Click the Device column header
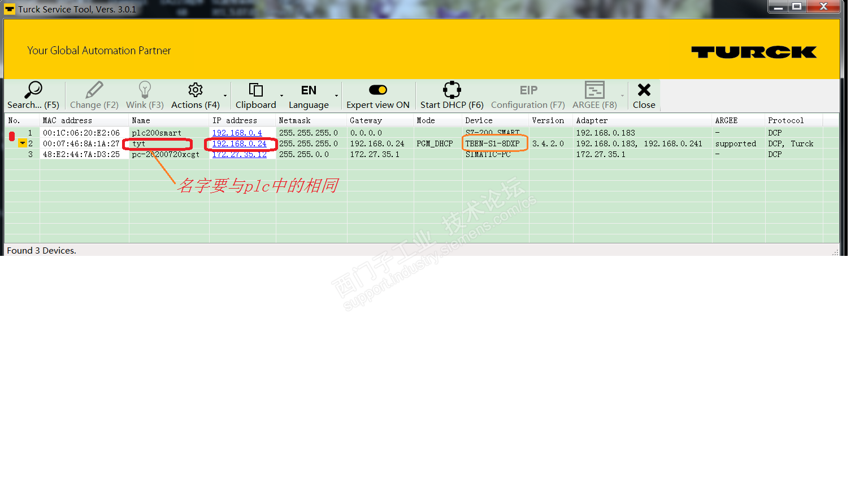868x488 pixels. pyautogui.click(x=496, y=120)
